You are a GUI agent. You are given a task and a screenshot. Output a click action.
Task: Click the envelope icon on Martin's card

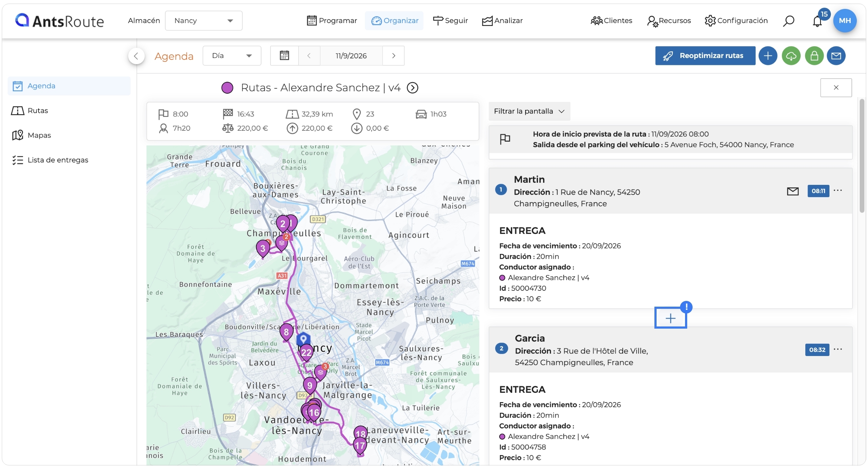pos(793,191)
